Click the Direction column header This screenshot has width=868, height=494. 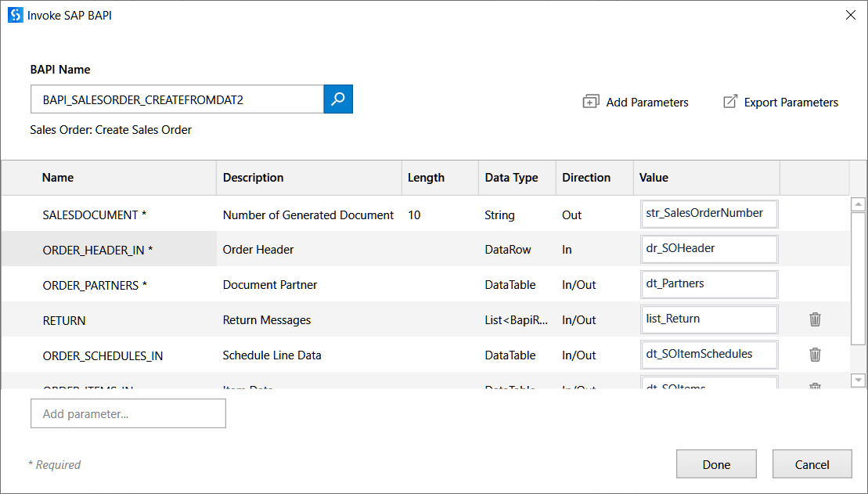click(x=586, y=178)
